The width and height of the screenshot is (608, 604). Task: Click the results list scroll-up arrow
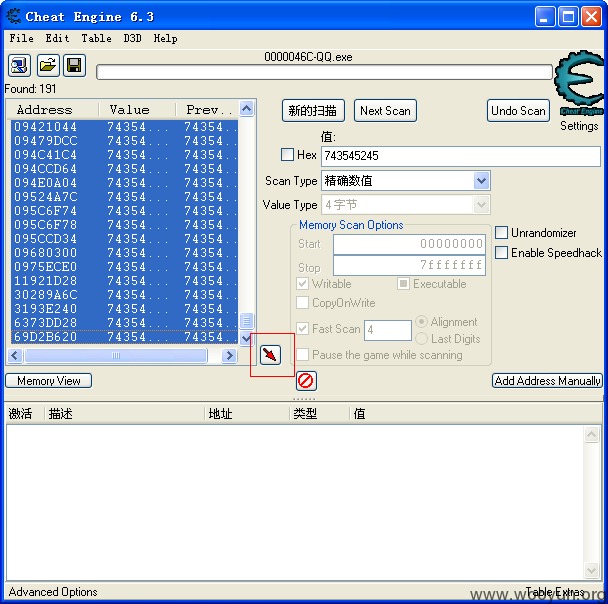[x=247, y=109]
